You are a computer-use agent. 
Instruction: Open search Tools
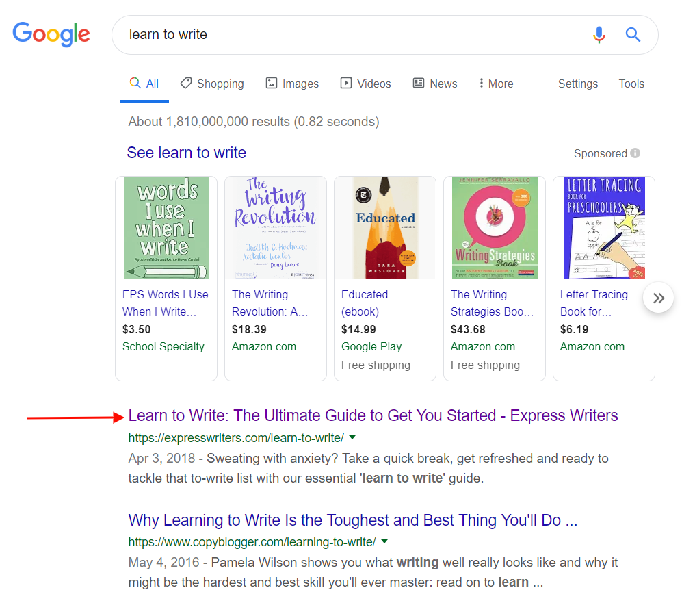631,84
